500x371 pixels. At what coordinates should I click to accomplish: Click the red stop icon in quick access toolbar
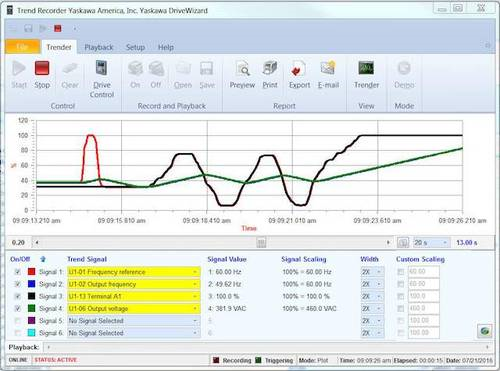click(x=58, y=29)
